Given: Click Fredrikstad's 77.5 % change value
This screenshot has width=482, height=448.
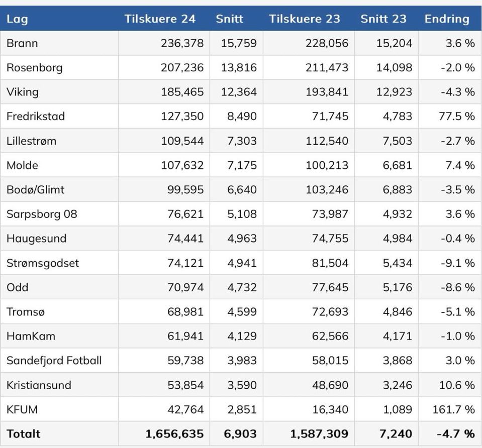Looking at the screenshot, I should 453,117.
